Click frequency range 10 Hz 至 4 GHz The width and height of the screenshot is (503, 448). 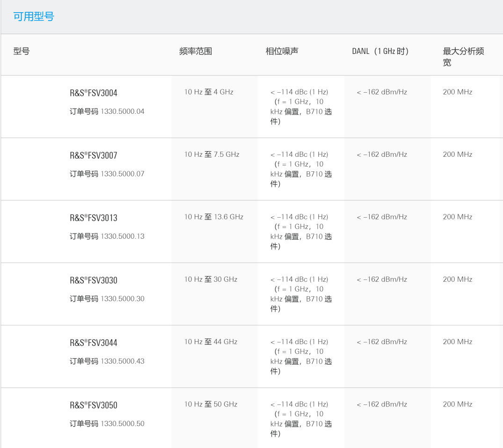click(209, 92)
